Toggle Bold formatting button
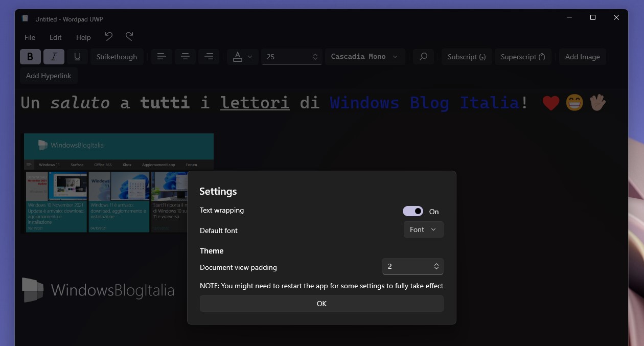This screenshot has width=644, height=346. (x=30, y=57)
